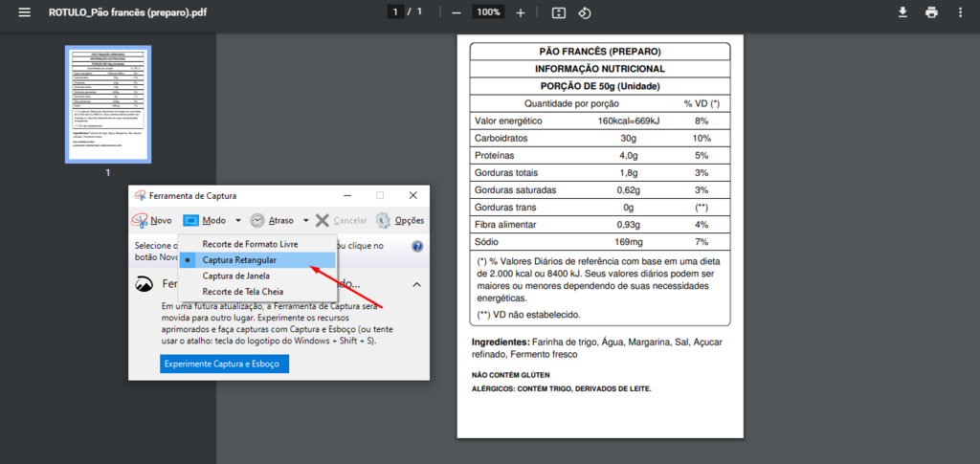Click the Cancelar button
980x464 pixels.
(342, 220)
